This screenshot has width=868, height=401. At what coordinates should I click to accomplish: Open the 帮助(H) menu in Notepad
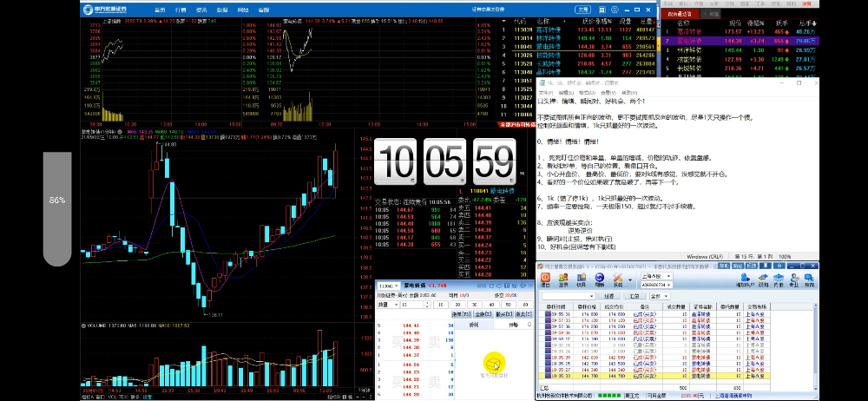point(629,93)
